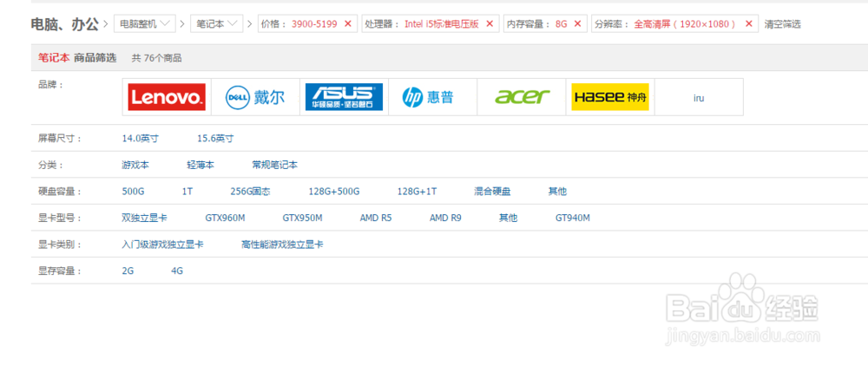The height and width of the screenshot is (365, 868).
Task: Filter by 双独立显卡 graphics card
Action: [x=144, y=218]
